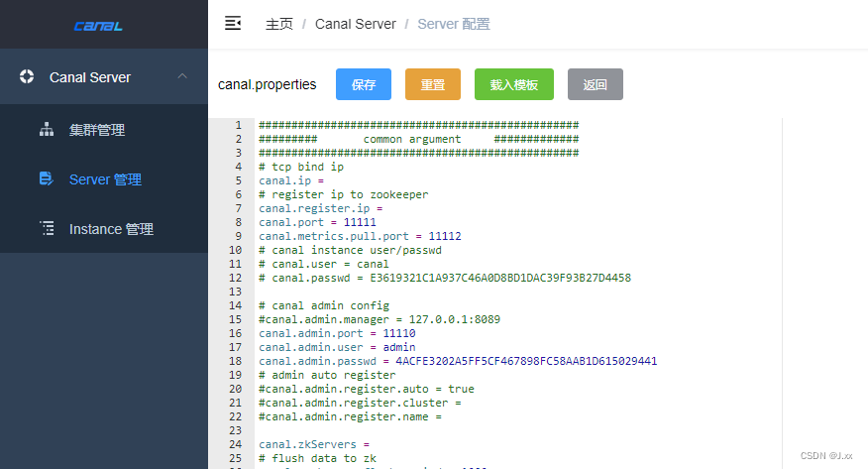Place cursor on 'canal.ip =' line
Screen dimensions: 868x469
pos(291,180)
